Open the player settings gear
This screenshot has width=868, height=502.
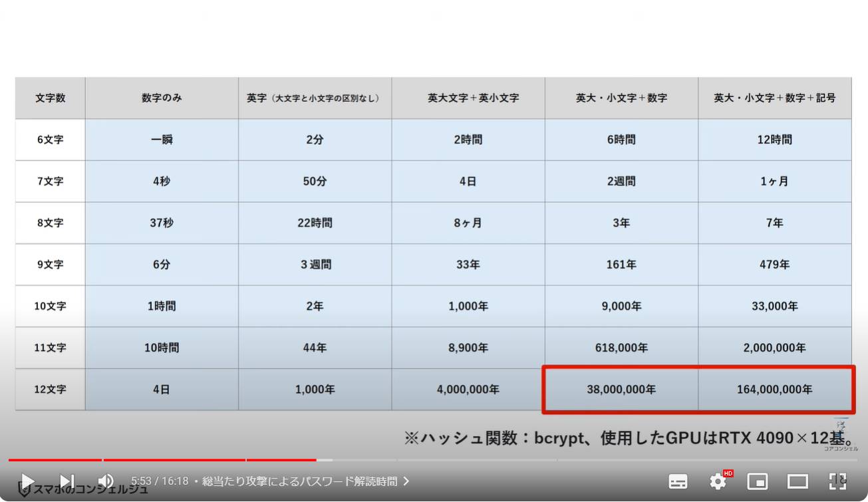718,481
